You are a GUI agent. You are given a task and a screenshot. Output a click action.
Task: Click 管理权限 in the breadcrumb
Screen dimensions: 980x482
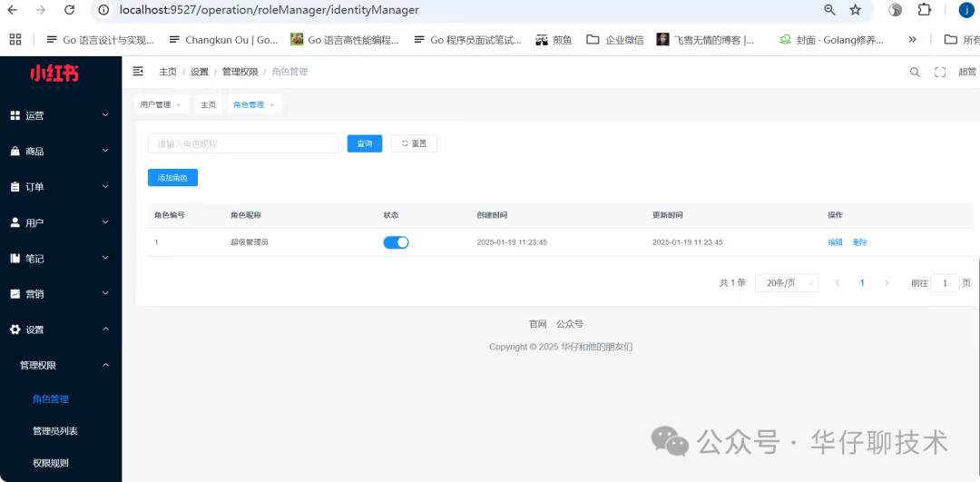pos(240,72)
